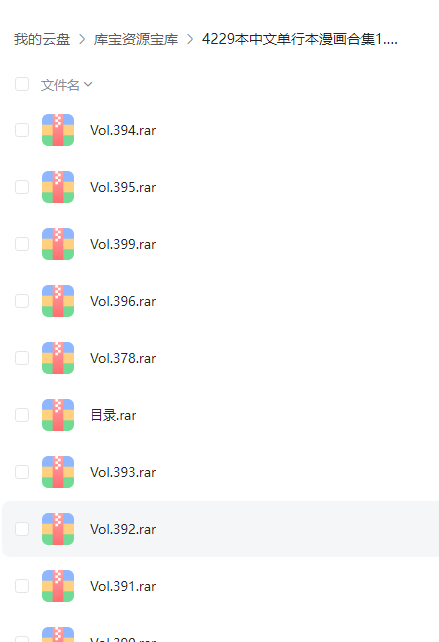Expand the 文件名 sort dropdown arrow
Image resolution: width=439 pixels, height=642 pixels.
coord(88,85)
